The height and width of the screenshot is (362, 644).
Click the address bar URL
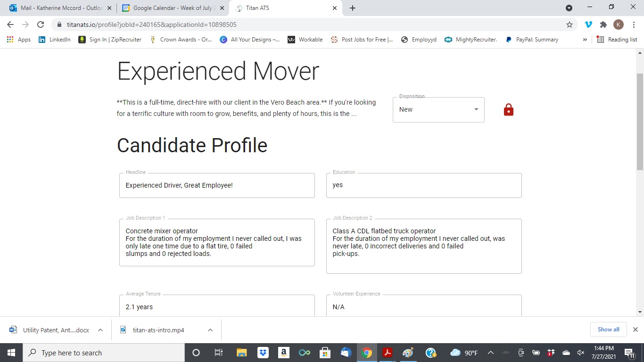pyautogui.click(x=151, y=25)
